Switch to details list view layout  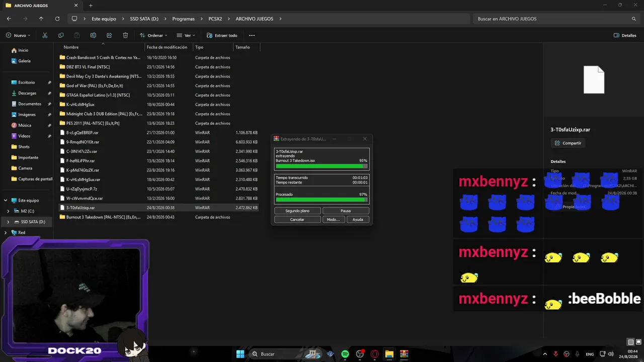(631, 342)
